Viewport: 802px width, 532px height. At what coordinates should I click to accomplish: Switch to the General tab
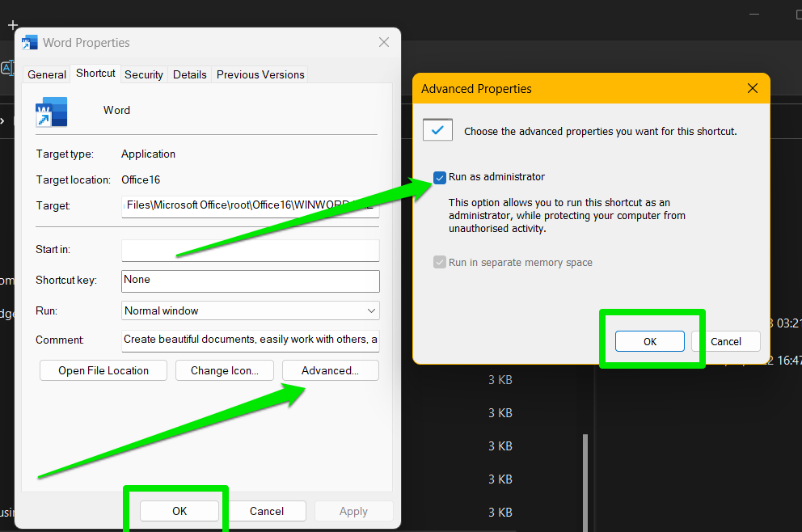pos(46,74)
